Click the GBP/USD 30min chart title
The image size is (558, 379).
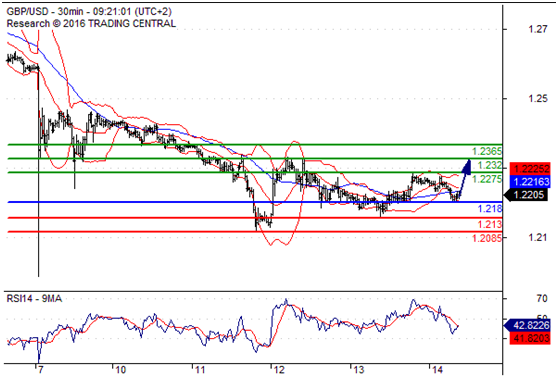coord(89,12)
